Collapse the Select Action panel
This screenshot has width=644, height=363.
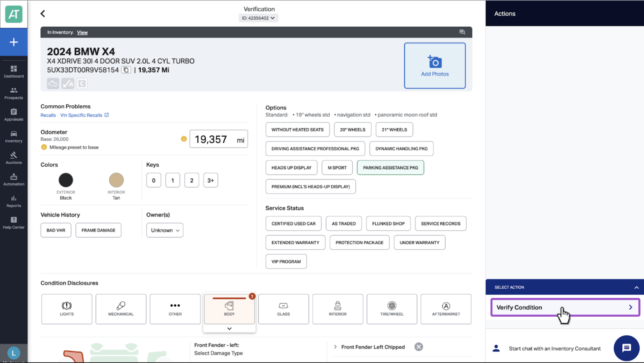pyautogui.click(x=636, y=287)
